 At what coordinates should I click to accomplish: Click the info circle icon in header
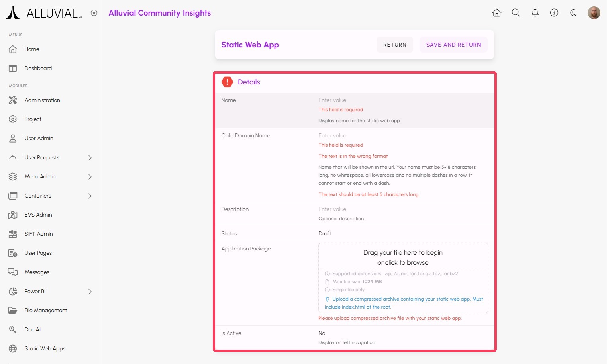click(x=554, y=13)
